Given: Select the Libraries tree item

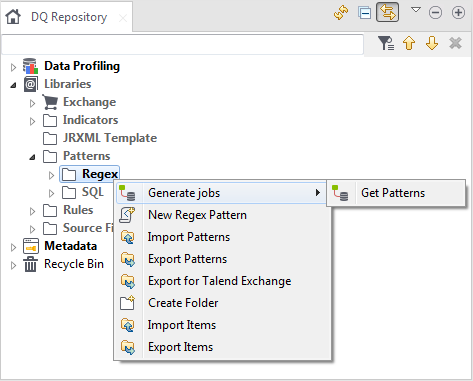Looking at the screenshot, I should point(68,84).
